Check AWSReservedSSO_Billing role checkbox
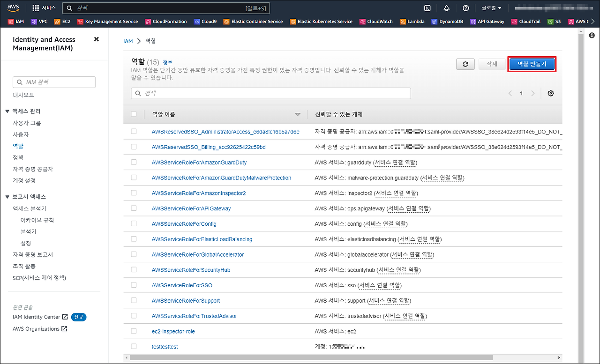This screenshot has width=600, height=364. (x=134, y=147)
